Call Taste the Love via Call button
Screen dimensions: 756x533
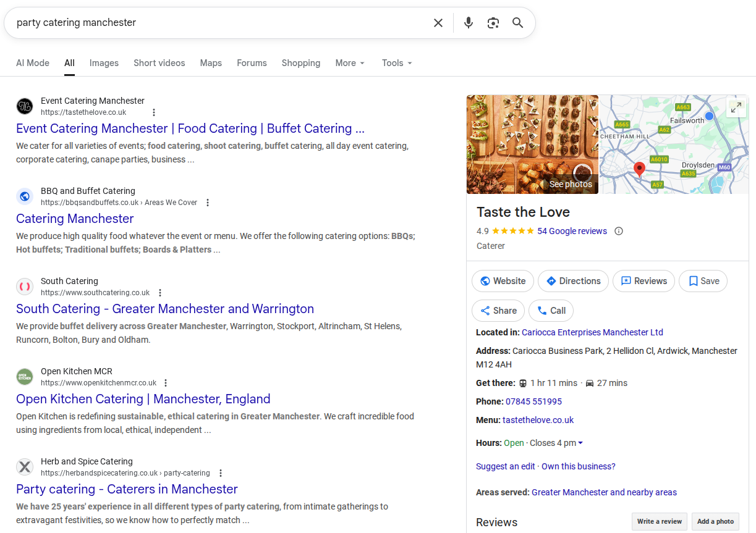(551, 311)
